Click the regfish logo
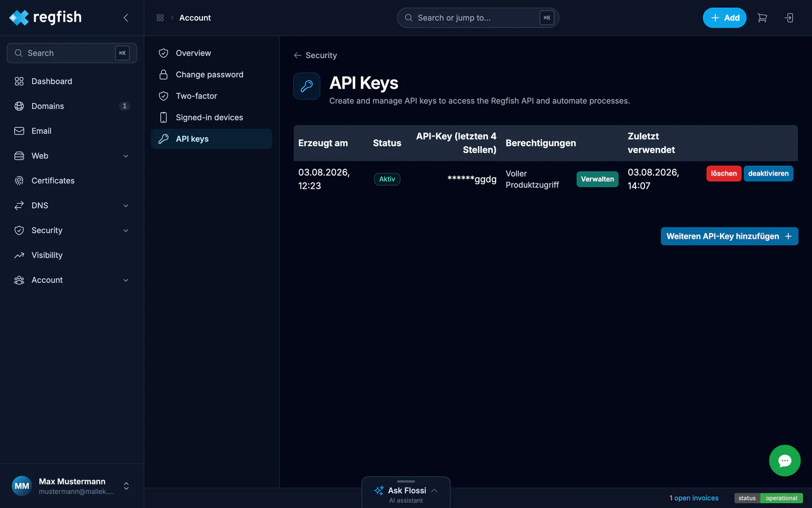Viewport: 812px width, 508px height. [46, 17]
